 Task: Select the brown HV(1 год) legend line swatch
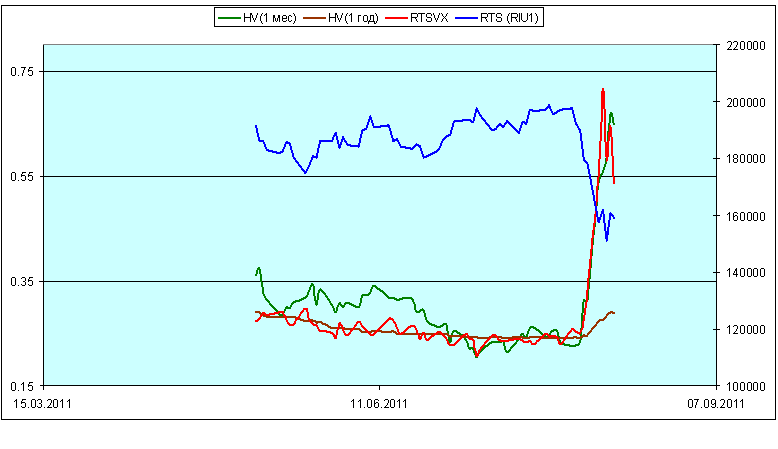coord(314,18)
